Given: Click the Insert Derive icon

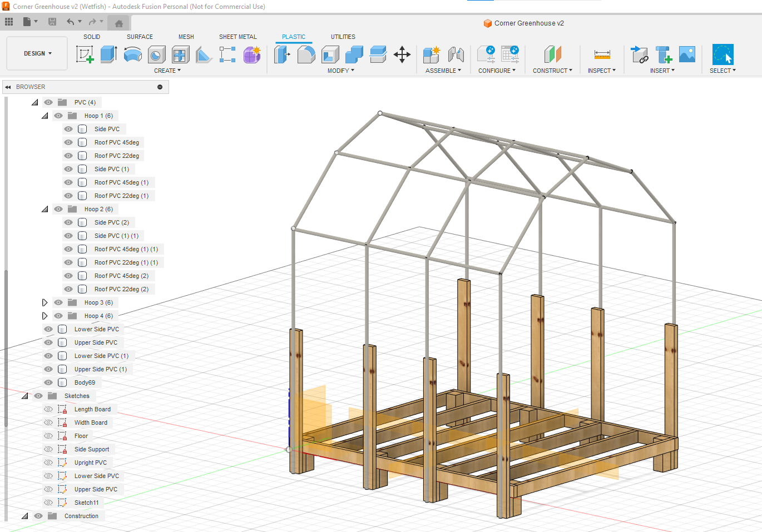Looking at the screenshot, I should coord(640,54).
